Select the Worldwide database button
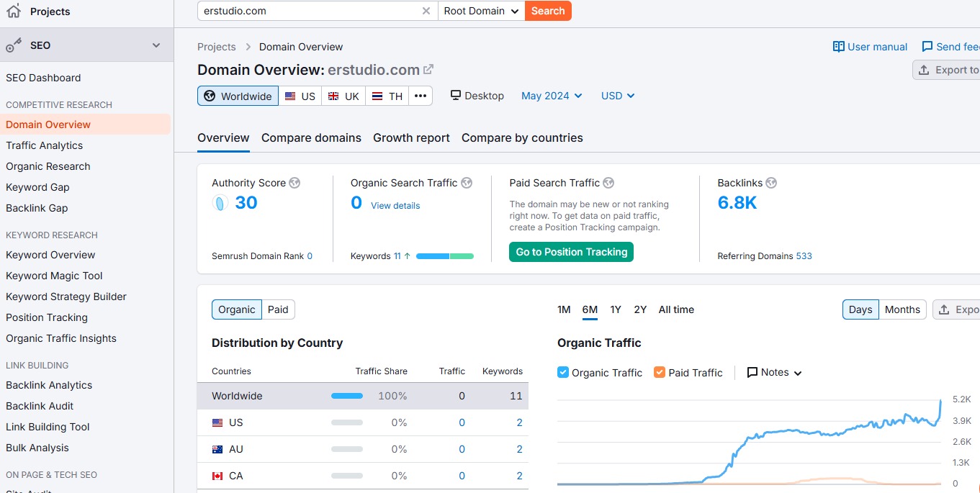The height and width of the screenshot is (493, 980). 238,96
